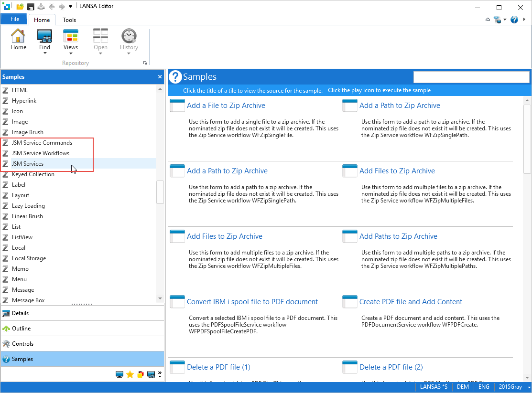Click the open folder icon in title bar
This screenshot has width=532, height=393.
(x=20, y=6)
